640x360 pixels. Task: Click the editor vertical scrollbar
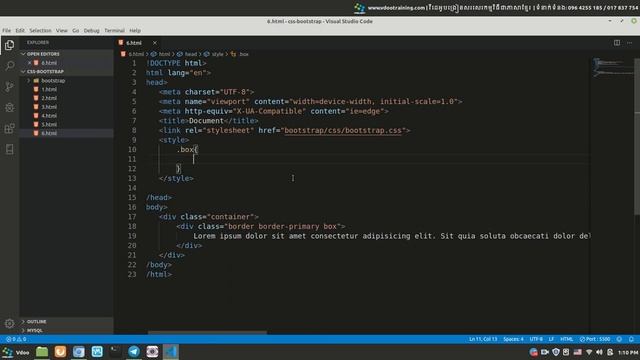637,137
